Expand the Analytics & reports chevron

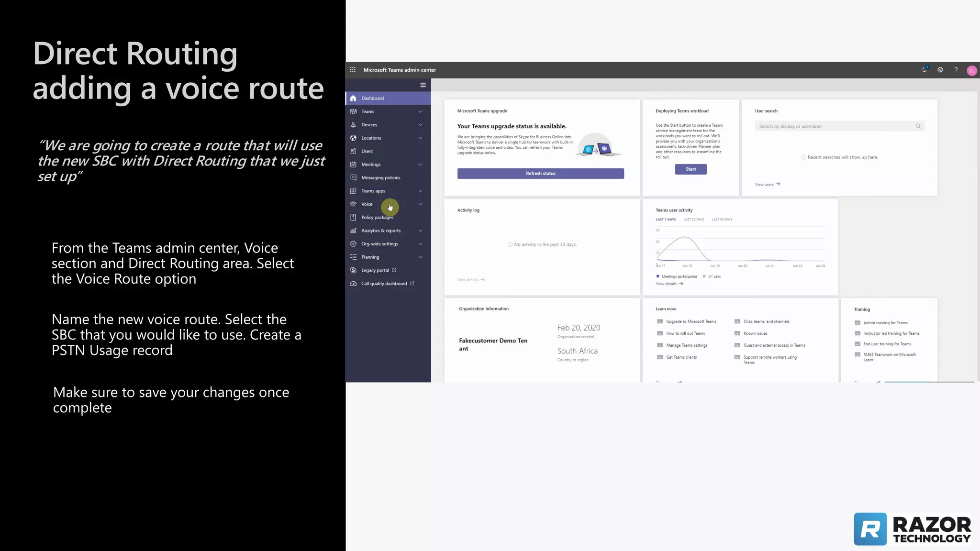coord(421,231)
